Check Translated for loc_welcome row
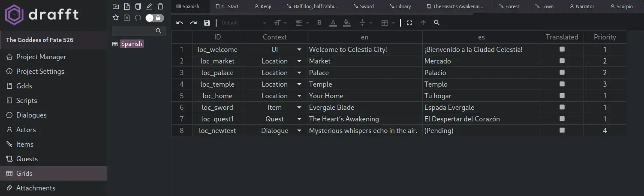This screenshot has height=196, width=644. (562, 49)
